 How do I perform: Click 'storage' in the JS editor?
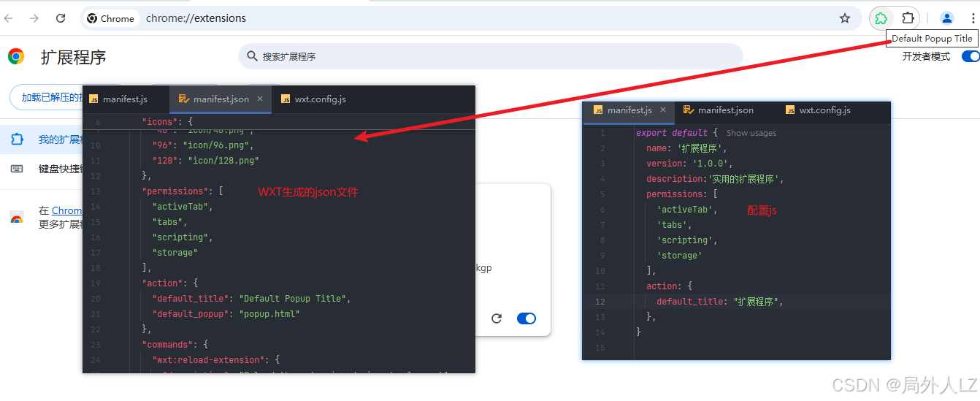(x=680, y=256)
